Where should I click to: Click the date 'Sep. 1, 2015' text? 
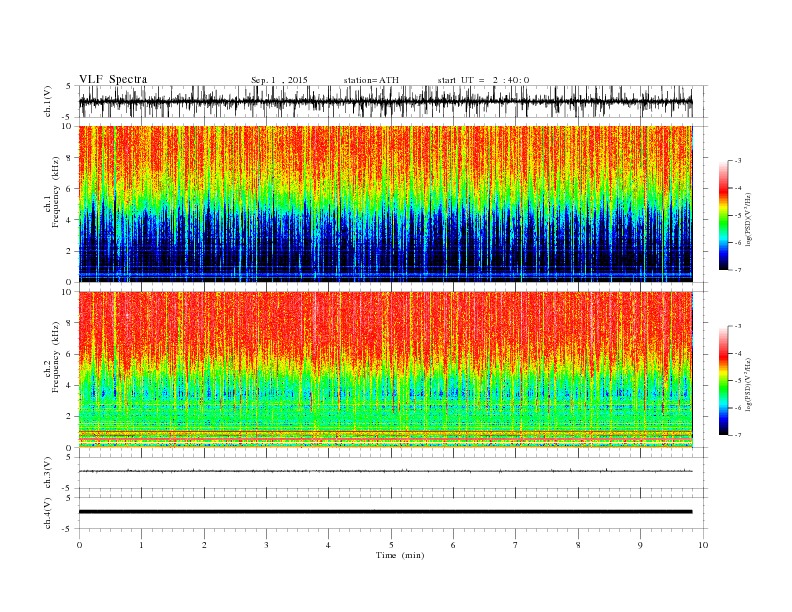(279, 80)
